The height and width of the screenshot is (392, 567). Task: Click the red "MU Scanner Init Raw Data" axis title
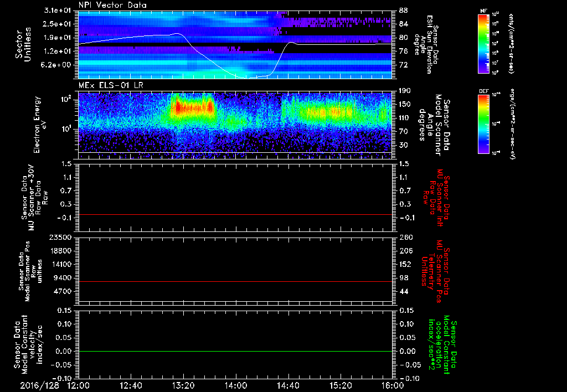pyautogui.click(x=436, y=198)
